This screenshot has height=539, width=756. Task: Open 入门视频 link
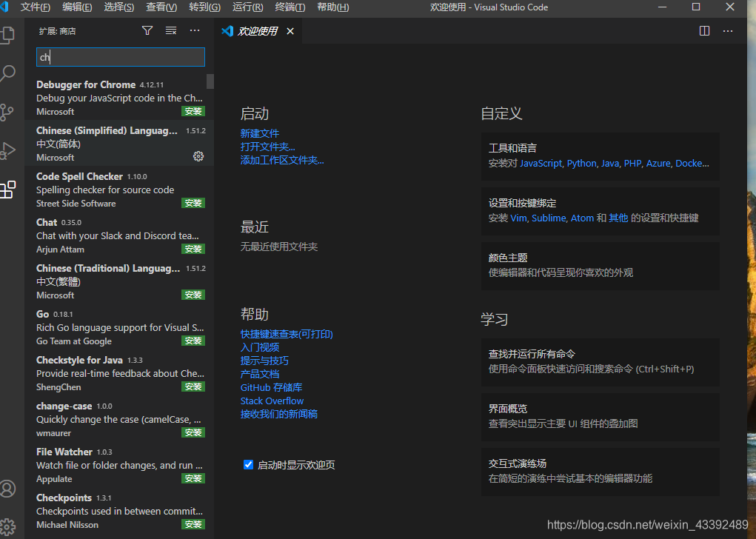pos(260,347)
